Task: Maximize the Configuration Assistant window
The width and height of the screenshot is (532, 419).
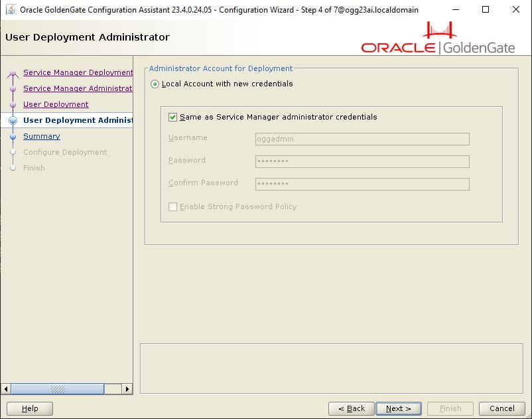Action: point(486,9)
